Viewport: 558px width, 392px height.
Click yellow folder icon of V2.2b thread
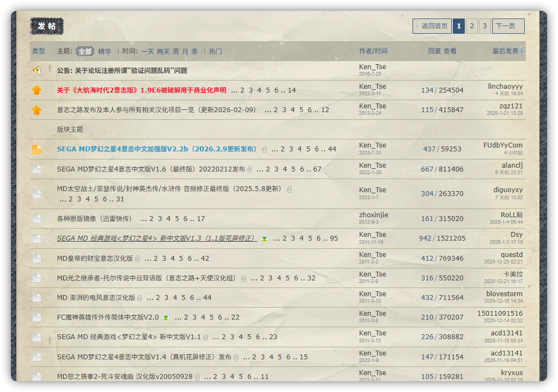[37, 149]
